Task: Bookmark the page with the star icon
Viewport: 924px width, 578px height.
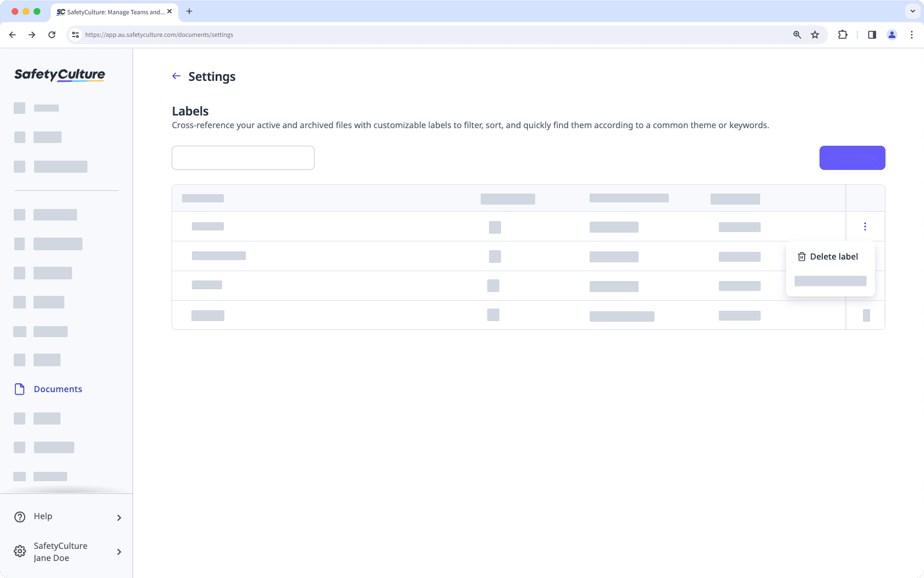Action: [x=815, y=35]
